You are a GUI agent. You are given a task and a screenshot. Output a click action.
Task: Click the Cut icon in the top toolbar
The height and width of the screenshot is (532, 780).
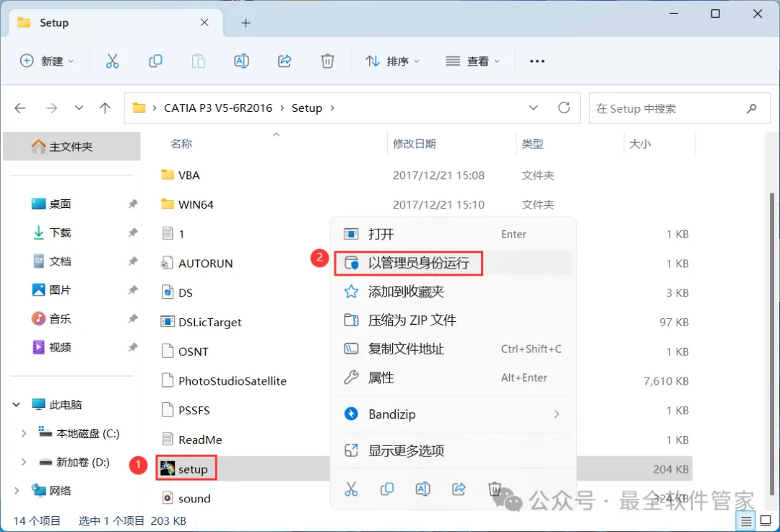113,61
